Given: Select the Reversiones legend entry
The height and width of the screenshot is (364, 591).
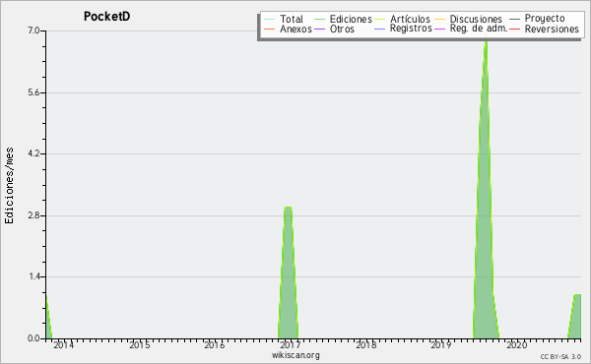Looking at the screenshot, I should pyautogui.click(x=552, y=29).
